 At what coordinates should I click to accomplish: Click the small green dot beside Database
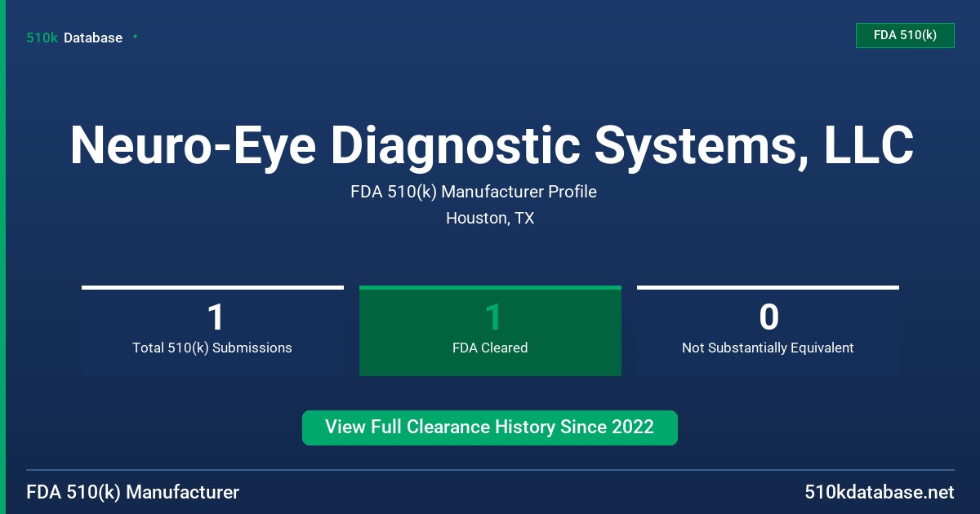(x=135, y=37)
